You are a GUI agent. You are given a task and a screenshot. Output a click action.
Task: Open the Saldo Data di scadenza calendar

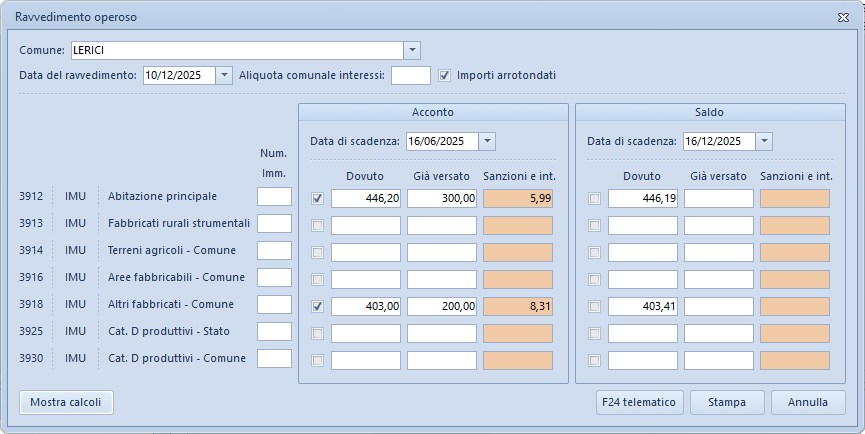click(x=764, y=141)
